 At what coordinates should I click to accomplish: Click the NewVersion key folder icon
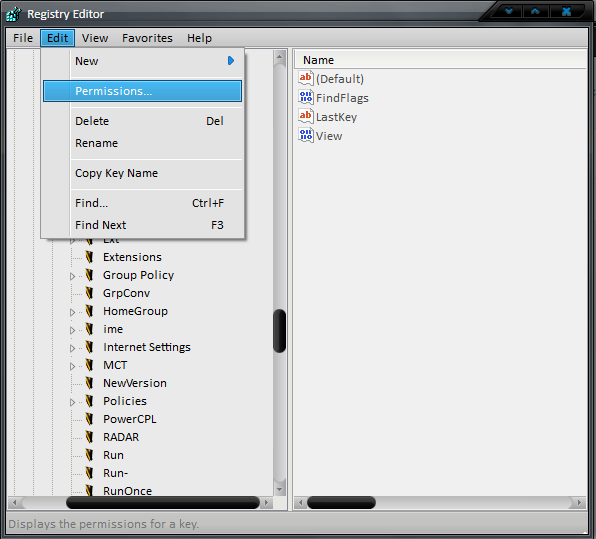90,383
